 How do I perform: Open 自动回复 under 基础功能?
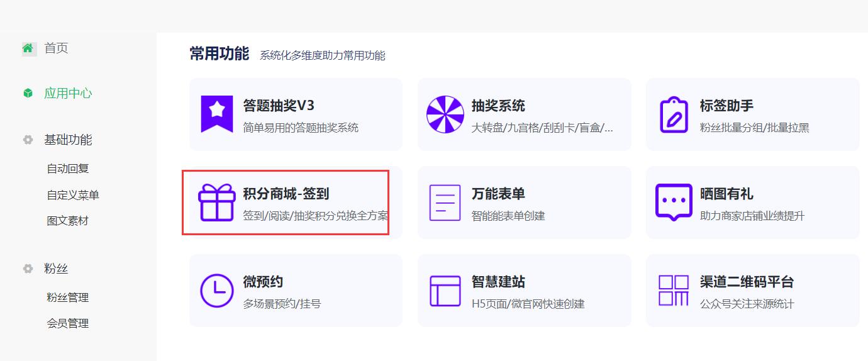click(x=68, y=169)
